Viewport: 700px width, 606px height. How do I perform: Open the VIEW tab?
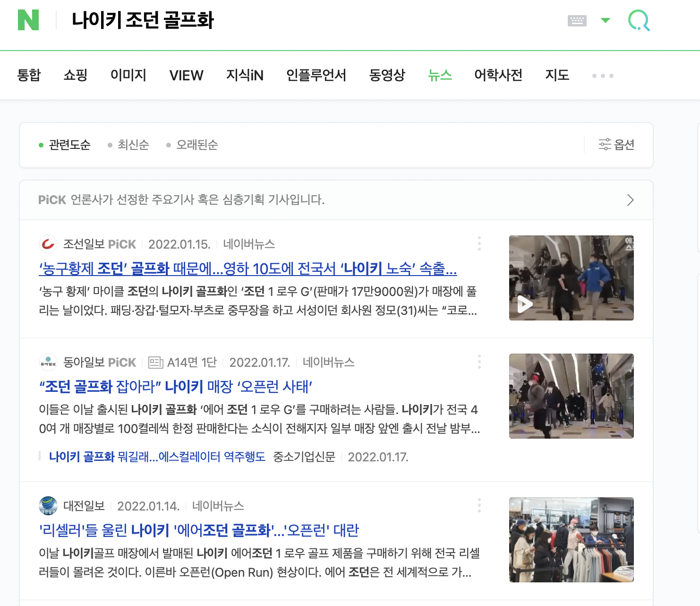[186, 75]
